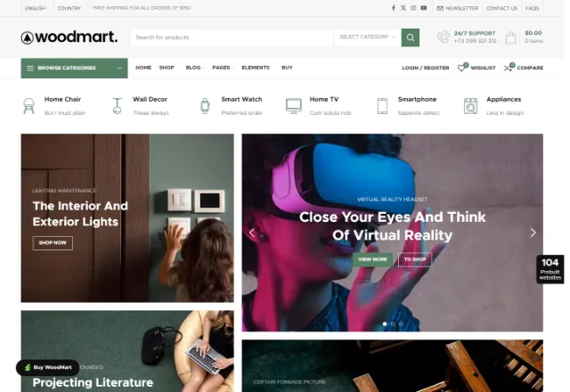Open the 104 Prebuilt websites panel
This screenshot has height=392, width=570.
(550, 269)
